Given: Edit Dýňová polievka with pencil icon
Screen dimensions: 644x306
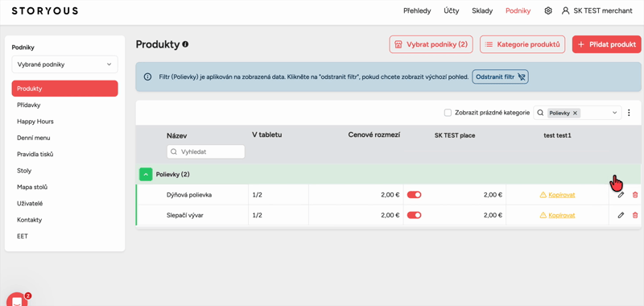Looking at the screenshot, I should tap(621, 195).
